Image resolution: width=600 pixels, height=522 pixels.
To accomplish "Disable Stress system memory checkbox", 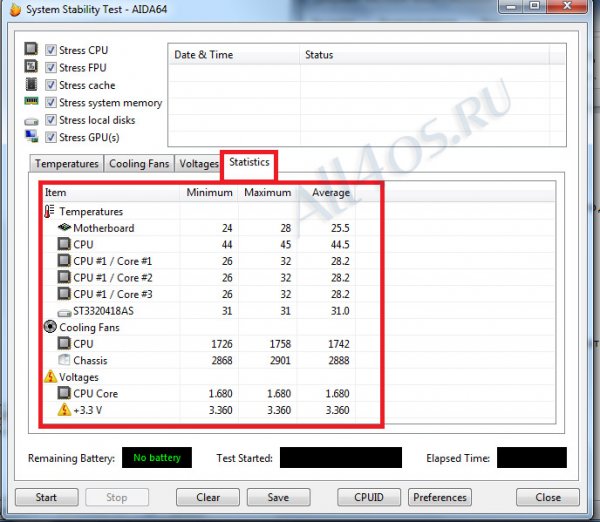I will [51, 103].
